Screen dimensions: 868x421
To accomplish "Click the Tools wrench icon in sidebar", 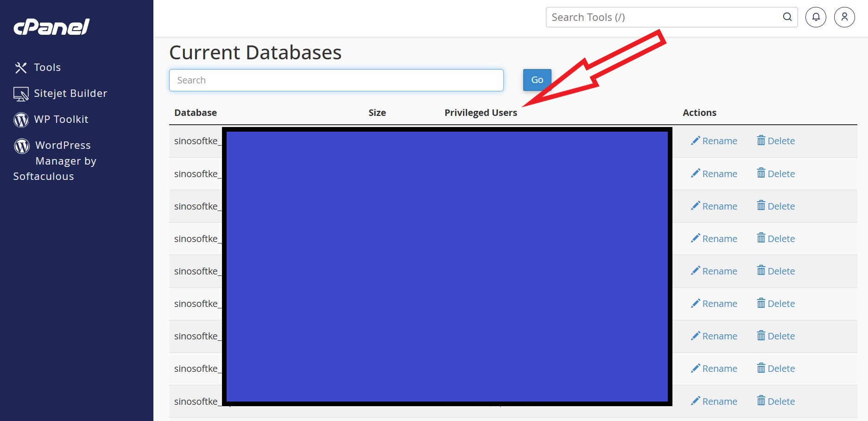I will (x=21, y=68).
